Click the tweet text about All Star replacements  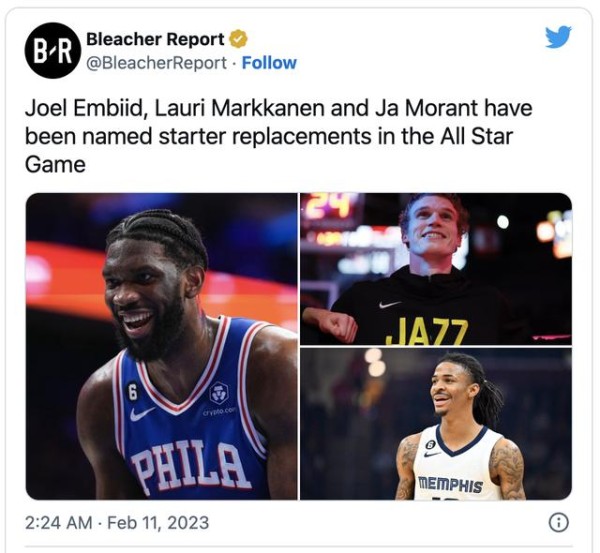click(279, 136)
